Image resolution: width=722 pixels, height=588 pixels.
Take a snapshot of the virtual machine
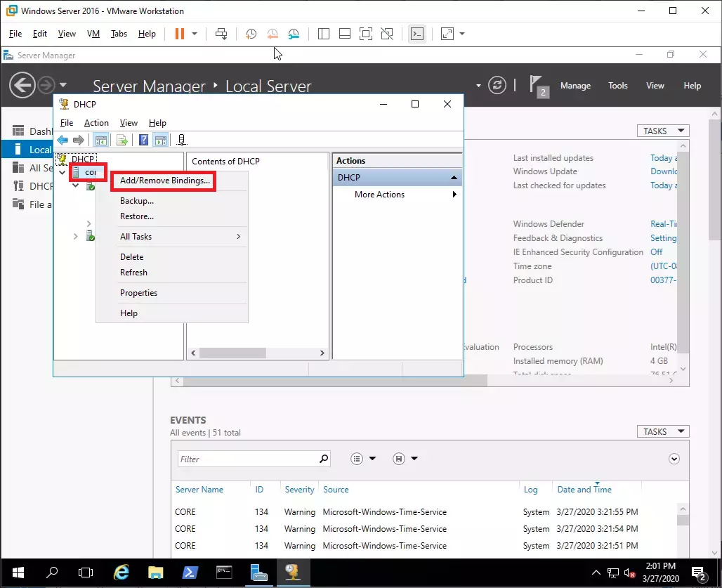tap(251, 34)
